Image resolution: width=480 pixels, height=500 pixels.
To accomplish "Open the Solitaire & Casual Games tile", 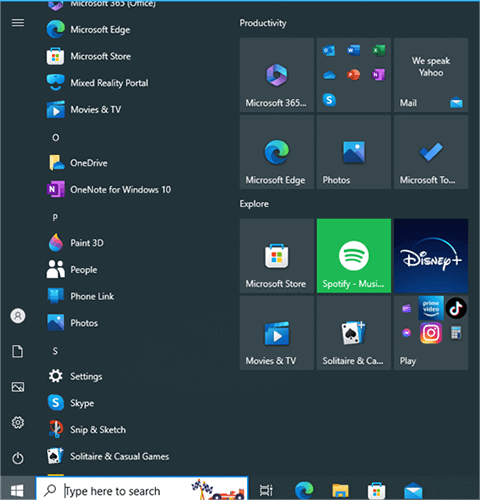I will (x=354, y=333).
